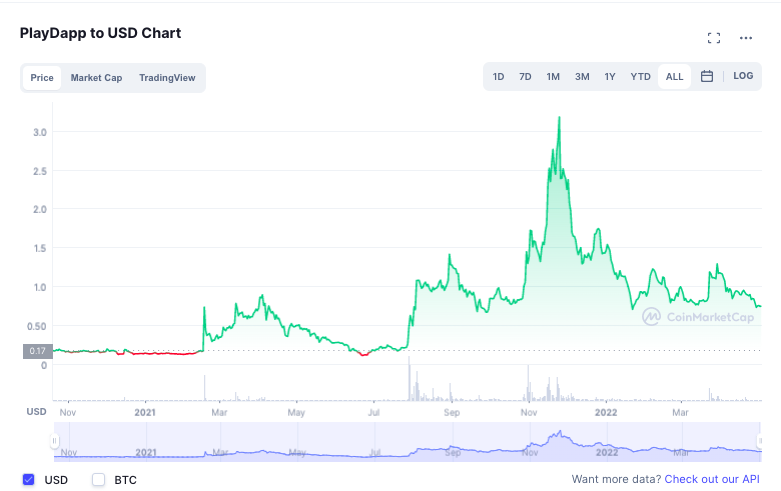Click the USD axis unit label
781x491 pixels.
click(36, 412)
